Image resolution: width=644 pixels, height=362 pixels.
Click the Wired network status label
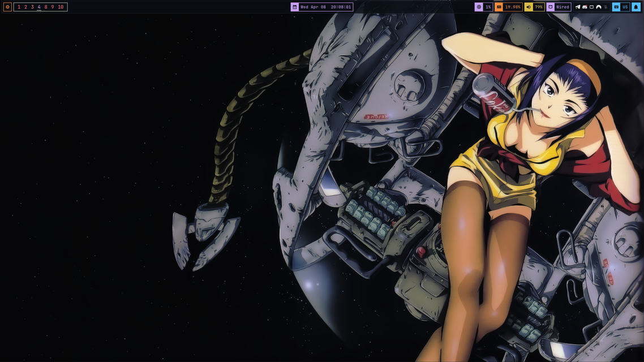click(x=563, y=7)
